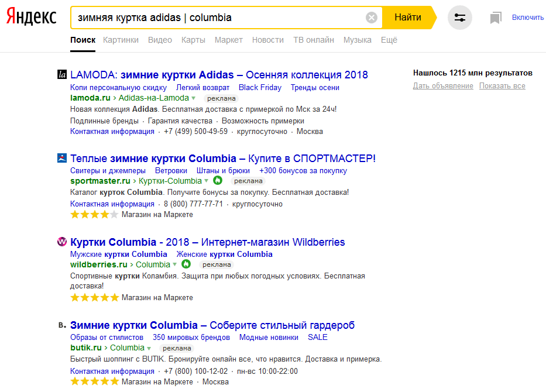The image size is (546, 392).
Task: Click the Sportmaster favicon icon
Action: (x=62, y=158)
